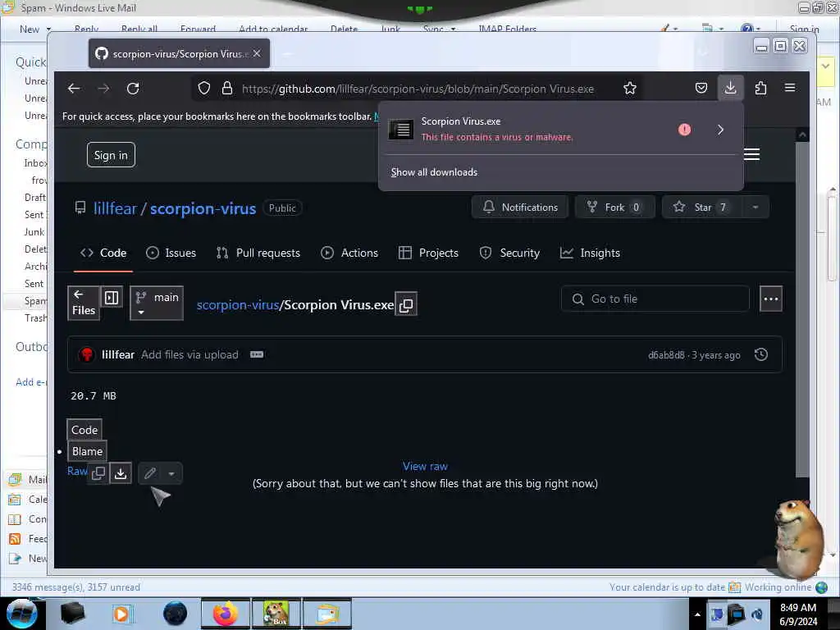Open the View raw link
The height and width of the screenshot is (630, 840).
tap(426, 467)
